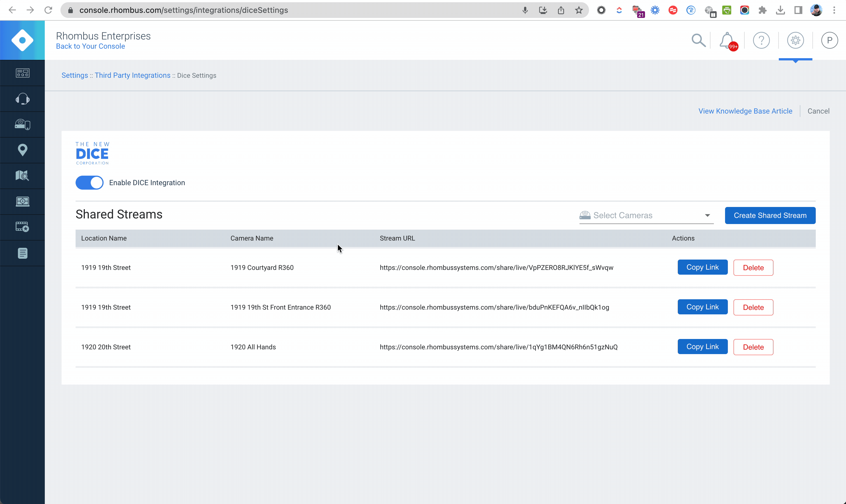Open the help question mark icon
The width and height of the screenshot is (846, 504).
point(761,40)
